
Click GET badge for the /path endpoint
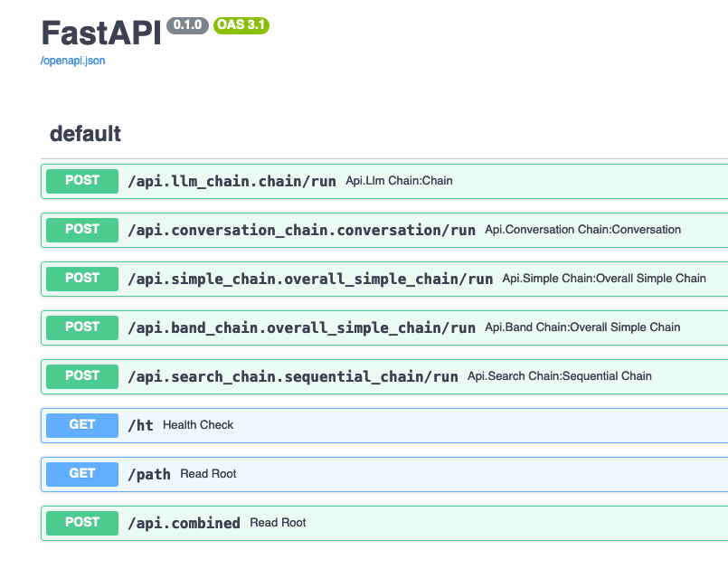82,474
